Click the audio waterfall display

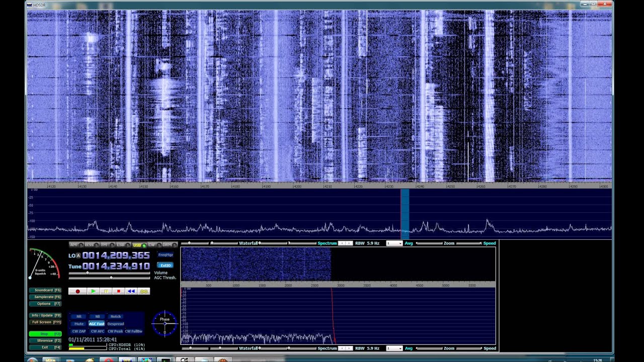click(256, 264)
